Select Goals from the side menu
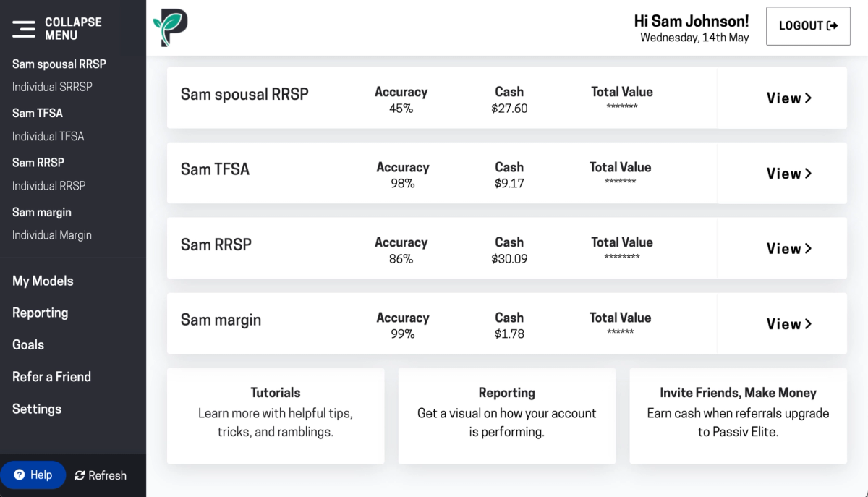The image size is (868, 497). click(28, 344)
